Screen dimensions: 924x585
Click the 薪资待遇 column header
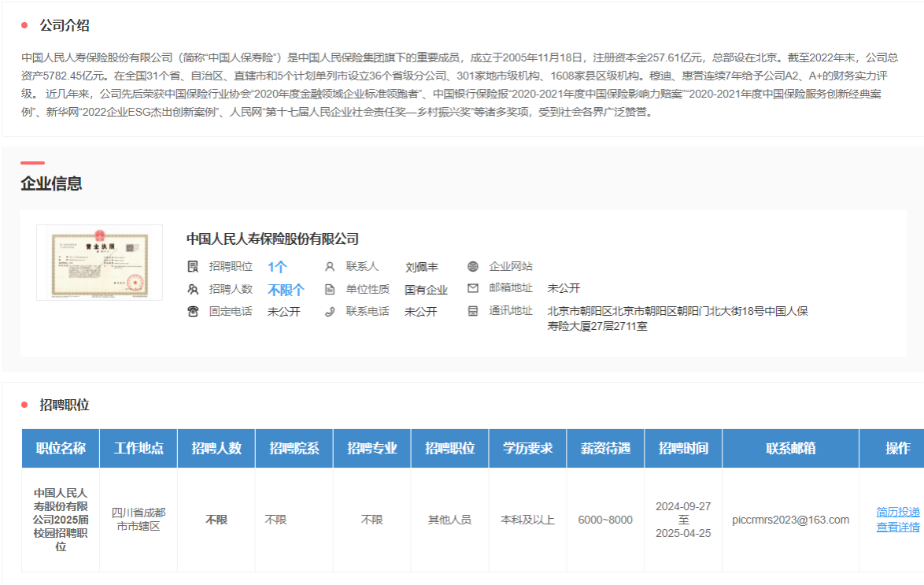(x=605, y=448)
